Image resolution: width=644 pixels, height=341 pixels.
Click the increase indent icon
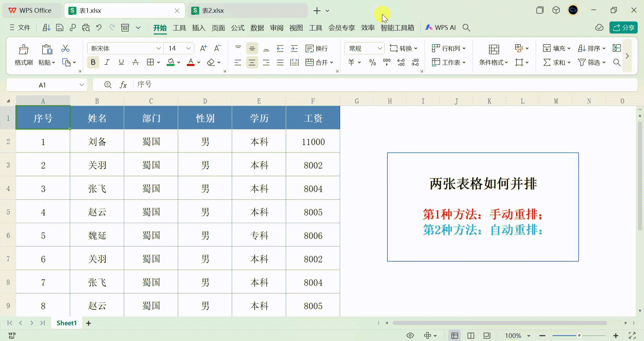coord(294,48)
